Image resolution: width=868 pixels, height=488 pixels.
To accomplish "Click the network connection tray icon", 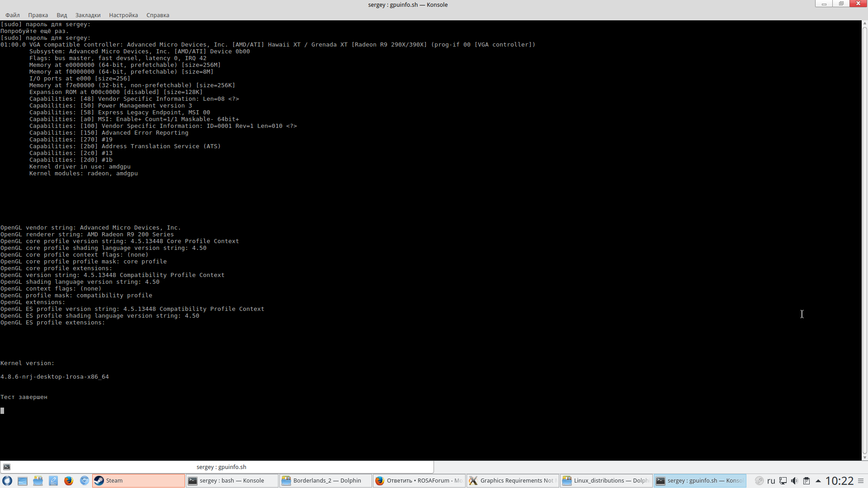I will pos(783,481).
